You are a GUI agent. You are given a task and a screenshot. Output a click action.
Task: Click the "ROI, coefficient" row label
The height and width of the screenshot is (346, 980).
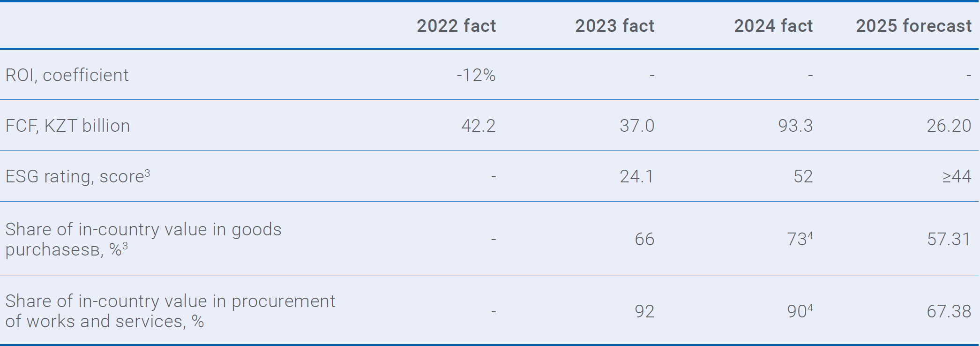click(67, 75)
